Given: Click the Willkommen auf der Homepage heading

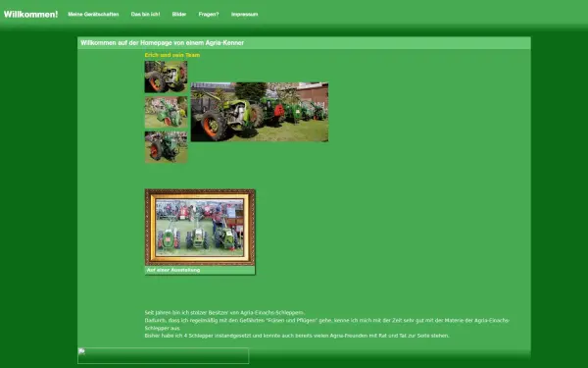Looking at the screenshot, I should coord(162,43).
